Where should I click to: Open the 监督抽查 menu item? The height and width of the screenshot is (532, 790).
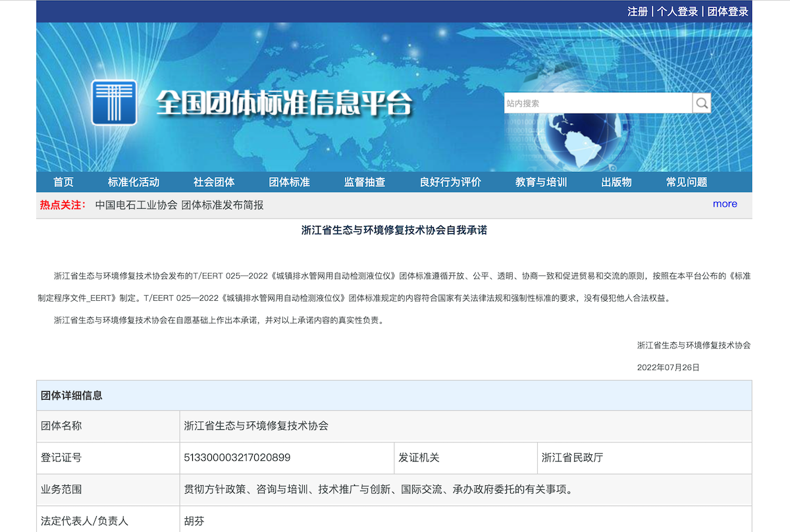click(x=365, y=182)
